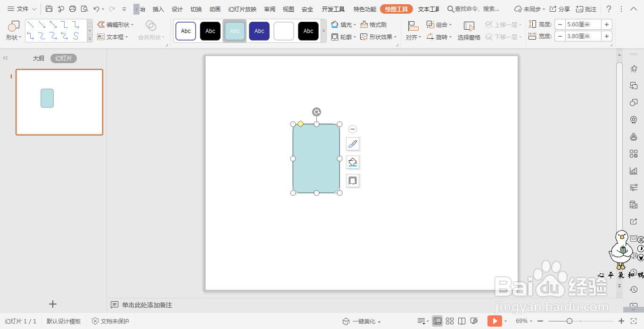Click the zoom slider handle

(x=570, y=321)
